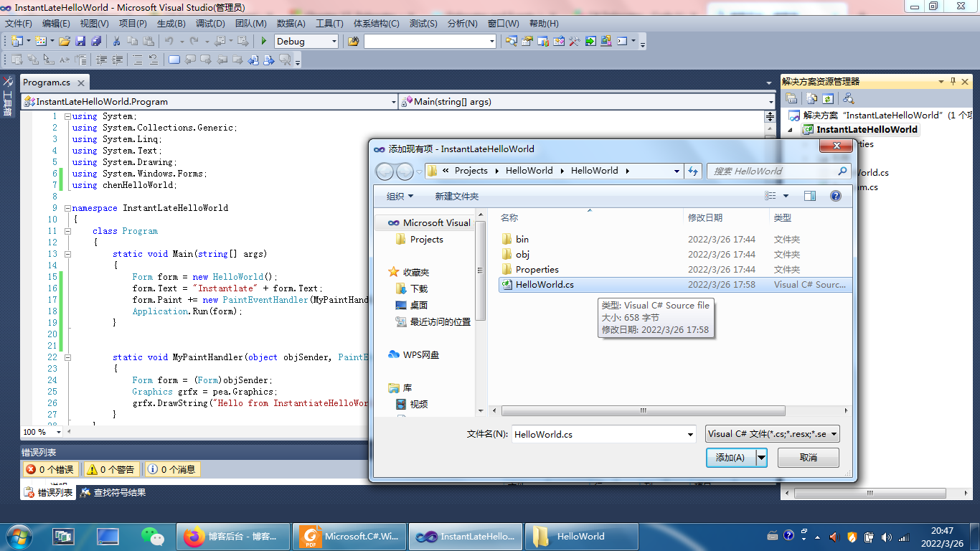Open the Visual C# file type filter dropdown

772,434
